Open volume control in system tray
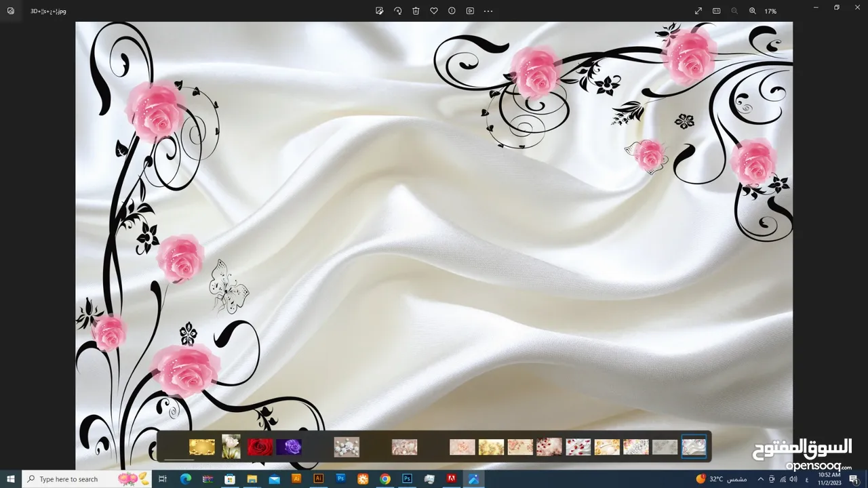 (793, 479)
